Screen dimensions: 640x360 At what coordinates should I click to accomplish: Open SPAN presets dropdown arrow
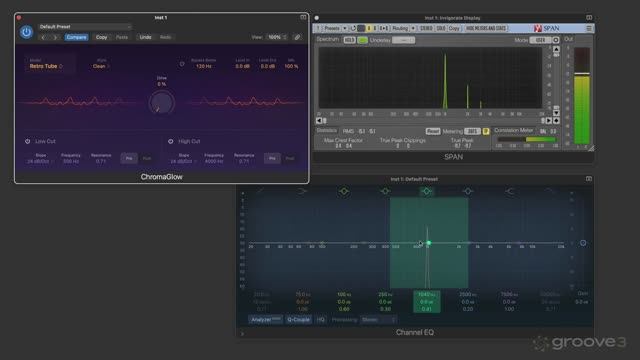(x=345, y=28)
